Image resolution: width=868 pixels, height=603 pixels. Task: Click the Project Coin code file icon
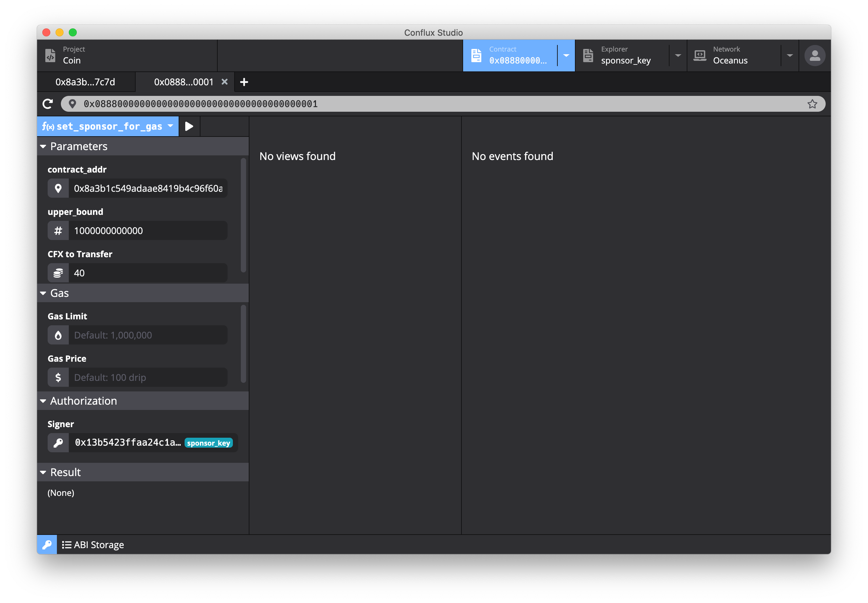pos(51,56)
